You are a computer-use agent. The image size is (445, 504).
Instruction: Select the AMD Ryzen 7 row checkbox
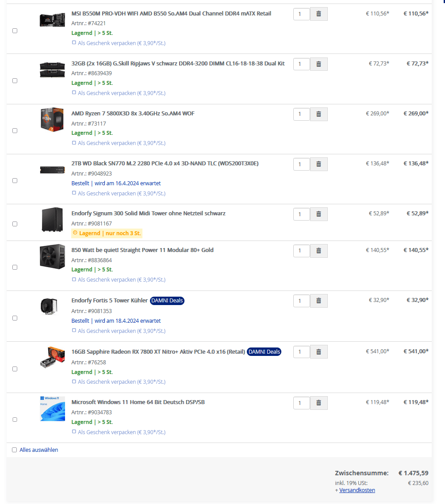point(15,130)
